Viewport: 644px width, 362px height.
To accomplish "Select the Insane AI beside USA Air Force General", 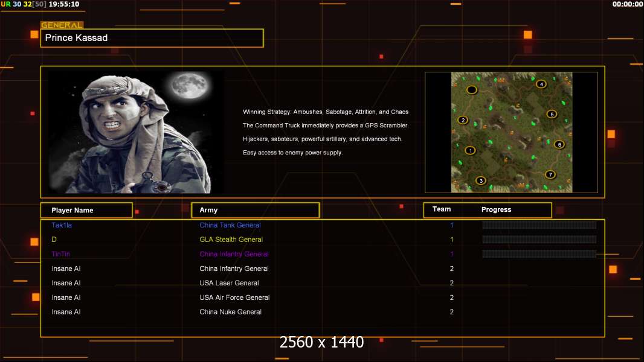I will pos(66,297).
